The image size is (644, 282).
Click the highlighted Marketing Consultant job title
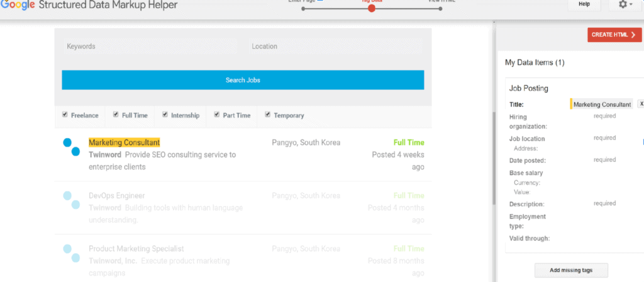(x=124, y=142)
